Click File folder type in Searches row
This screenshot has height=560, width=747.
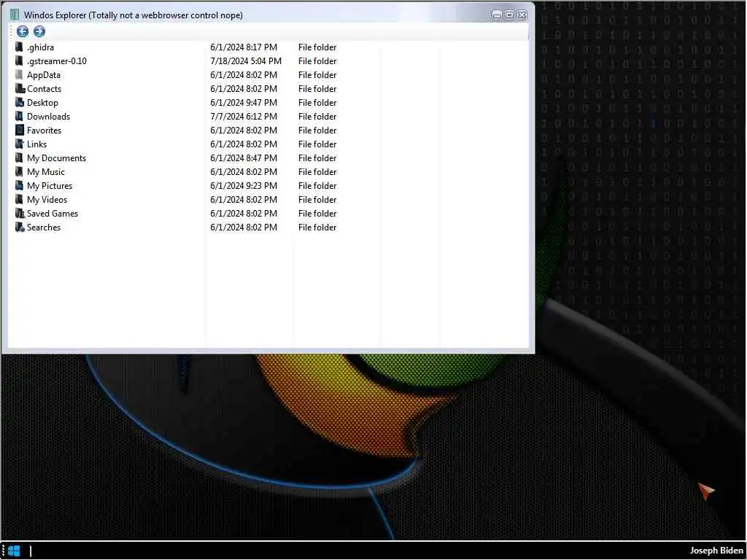pyautogui.click(x=317, y=227)
